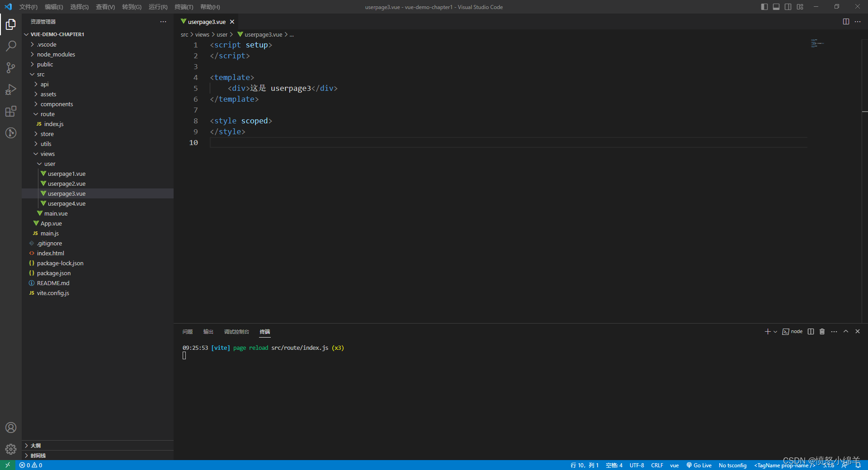The image size is (868, 470).
Task: Split the editor to the right
Action: point(846,22)
